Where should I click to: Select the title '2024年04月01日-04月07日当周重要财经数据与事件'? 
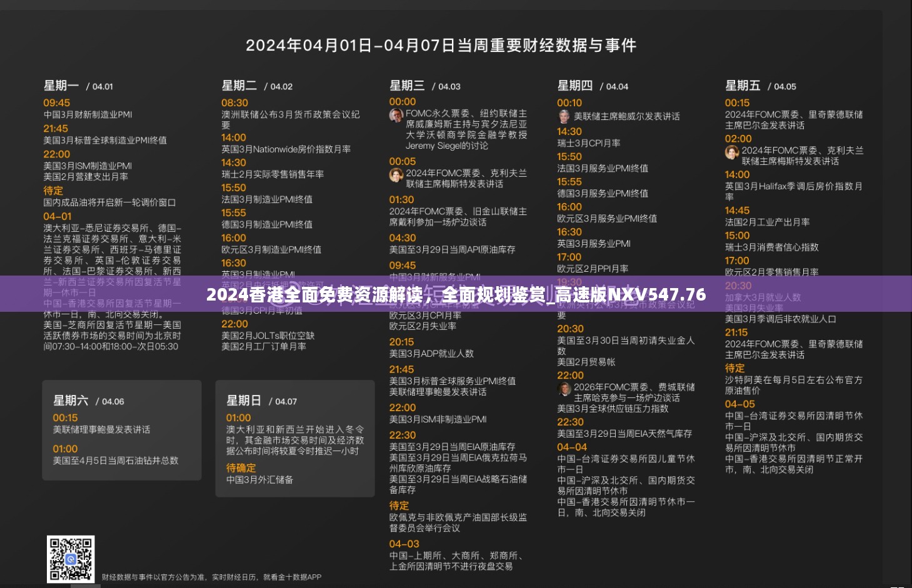(441, 46)
